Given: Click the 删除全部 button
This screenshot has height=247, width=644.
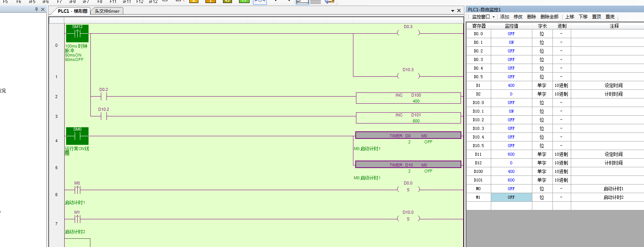Looking at the screenshot, I should (549, 17).
